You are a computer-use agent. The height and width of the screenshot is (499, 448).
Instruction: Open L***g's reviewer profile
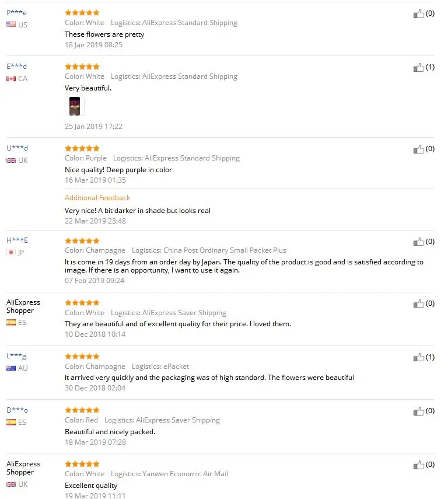[x=16, y=356]
